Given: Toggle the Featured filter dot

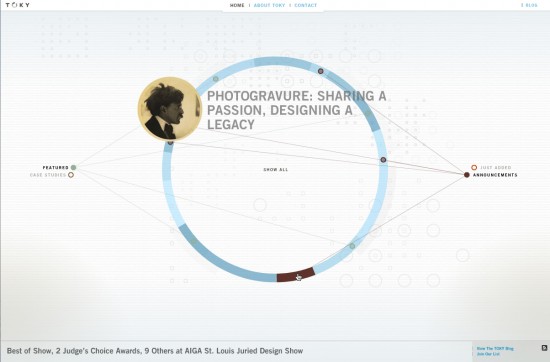Looking at the screenshot, I should click(73, 167).
